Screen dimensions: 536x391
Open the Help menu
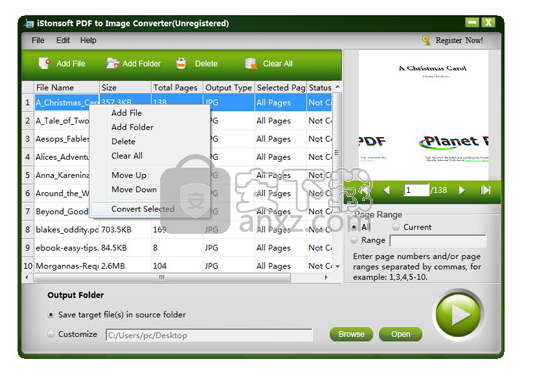click(88, 40)
